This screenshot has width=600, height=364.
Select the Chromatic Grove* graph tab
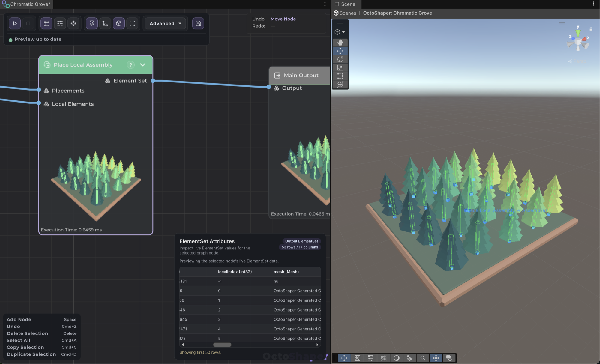click(27, 4)
